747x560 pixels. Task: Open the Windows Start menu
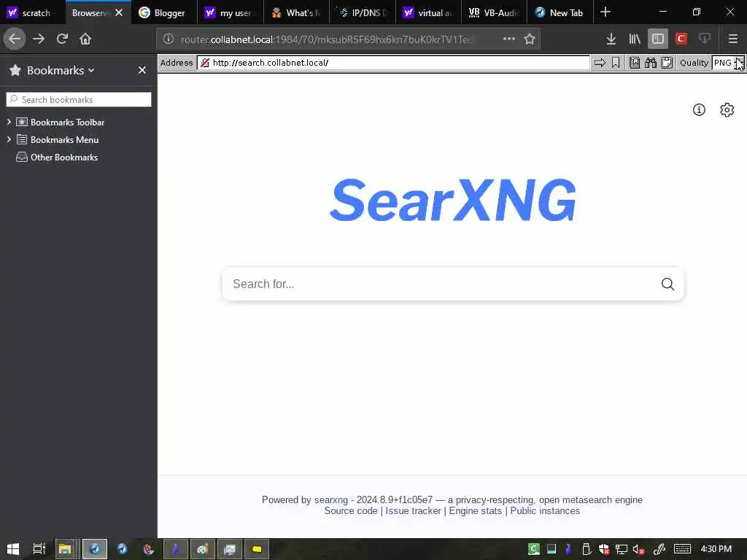[x=13, y=549]
